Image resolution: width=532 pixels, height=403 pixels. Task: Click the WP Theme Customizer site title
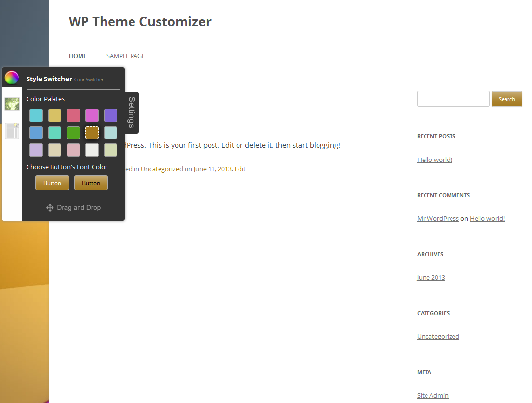point(140,22)
